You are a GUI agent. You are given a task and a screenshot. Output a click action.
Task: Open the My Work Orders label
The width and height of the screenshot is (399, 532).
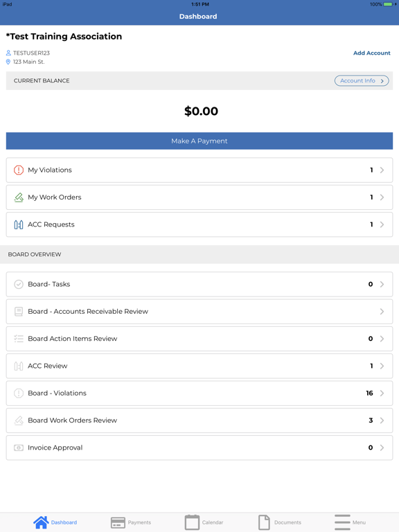coord(55,197)
